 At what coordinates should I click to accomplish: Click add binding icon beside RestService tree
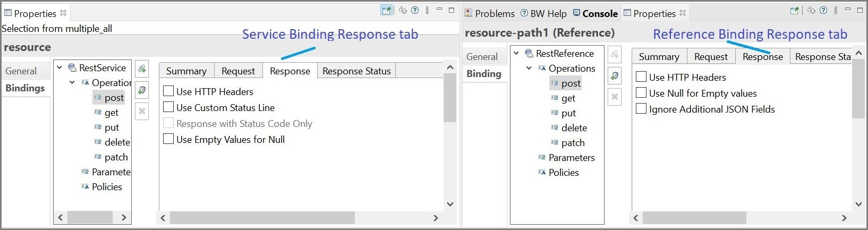click(x=142, y=69)
